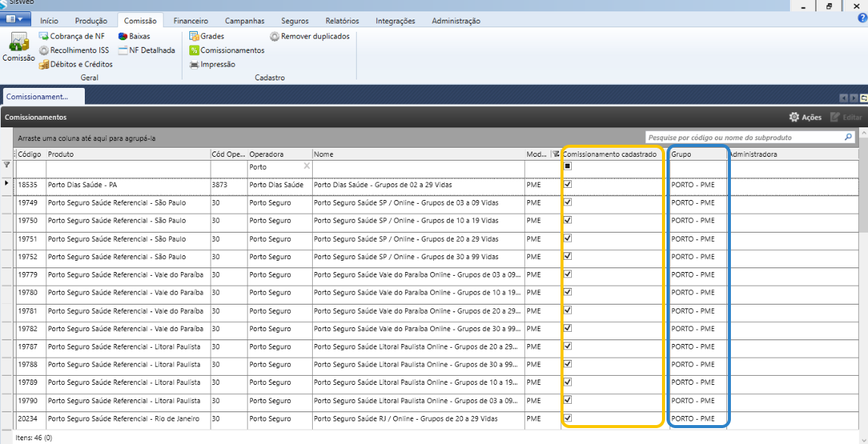The height and width of the screenshot is (444, 868).
Task: Click the filter icon in Mod column header
Action: (x=555, y=155)
